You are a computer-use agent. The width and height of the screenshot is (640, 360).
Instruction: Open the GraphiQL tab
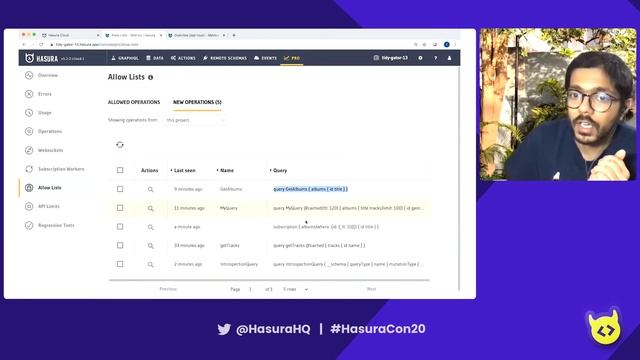pyautogui.click(x=125, y=58)
